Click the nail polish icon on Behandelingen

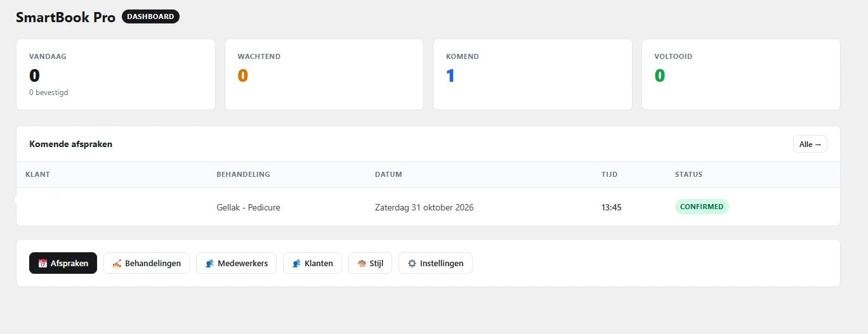click(x=117, y=264)
